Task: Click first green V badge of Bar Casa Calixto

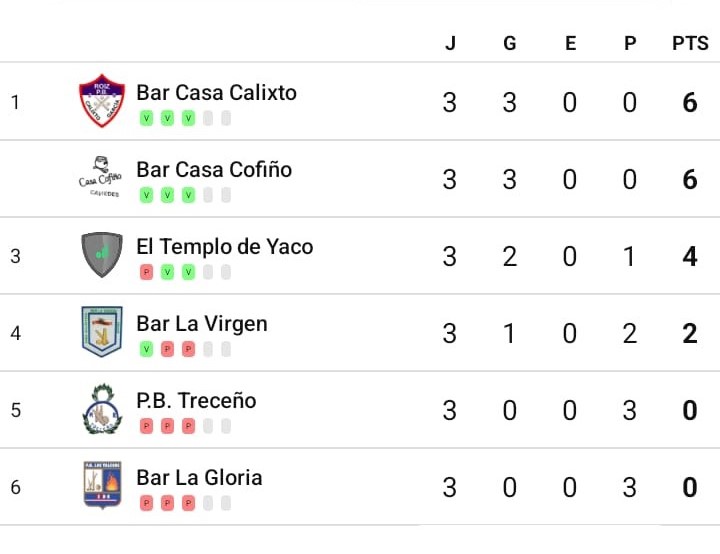Action: [146, 119]
